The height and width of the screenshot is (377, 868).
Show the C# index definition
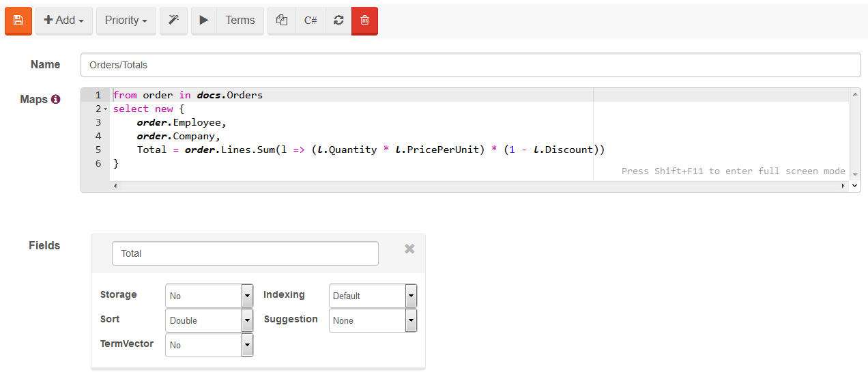[x=310, y=20]
